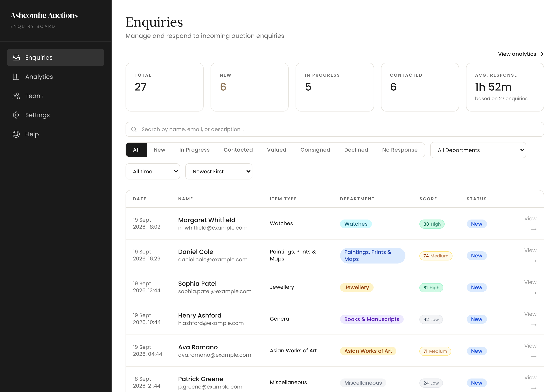Screen dimensions: 558x392
Task: Click the search enquiries input field
Action: (x=335, y=129)
